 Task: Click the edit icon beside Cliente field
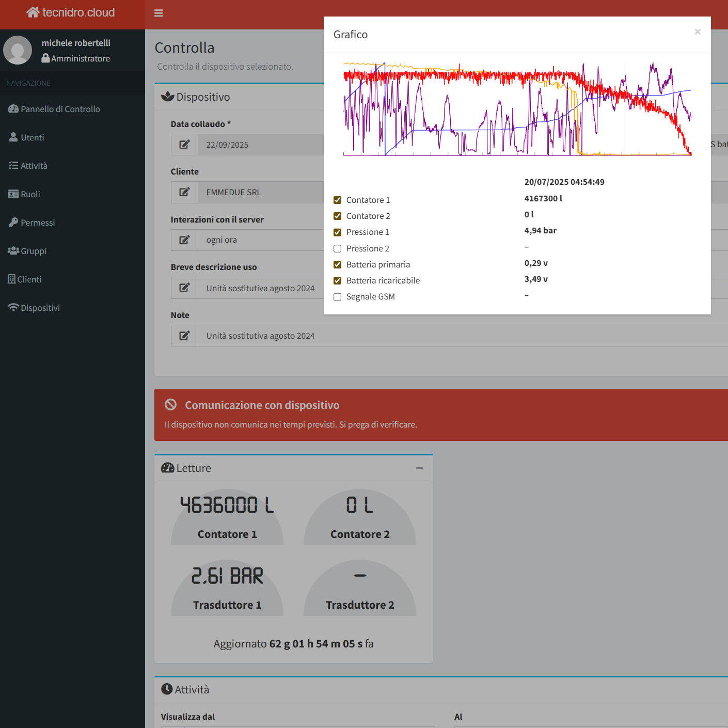(x=184, y=192)
